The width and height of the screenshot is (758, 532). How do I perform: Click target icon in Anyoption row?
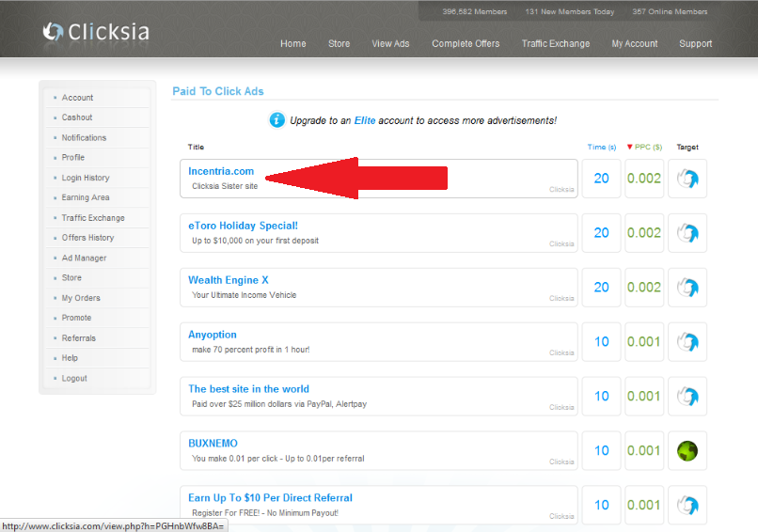coord(687,342)
